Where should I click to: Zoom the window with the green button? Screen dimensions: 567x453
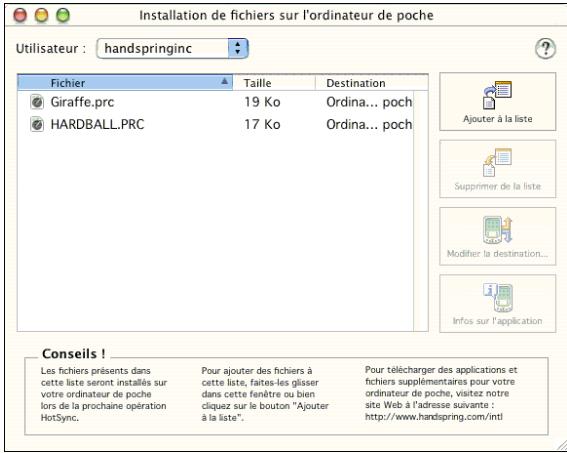click(x=63, y=16)
